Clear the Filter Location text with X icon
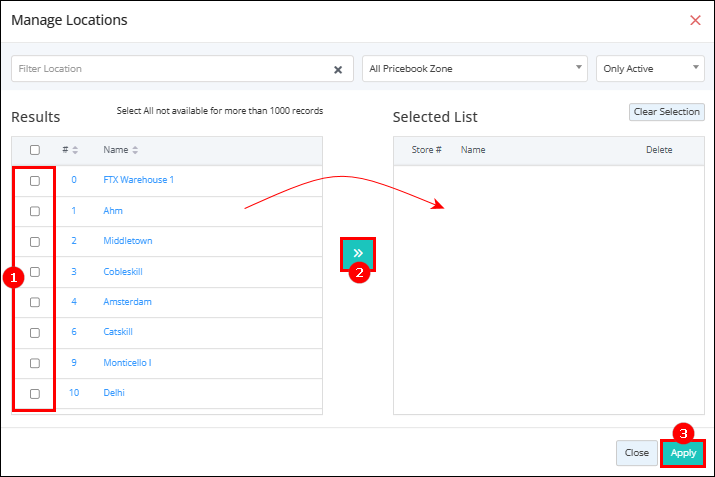 click(338, 70)
